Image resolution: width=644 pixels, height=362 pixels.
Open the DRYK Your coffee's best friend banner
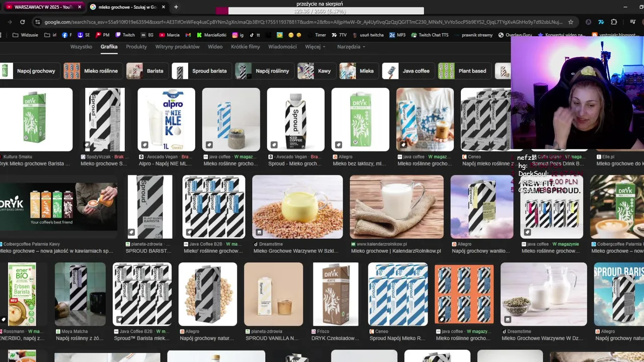[x=58, y=207]
